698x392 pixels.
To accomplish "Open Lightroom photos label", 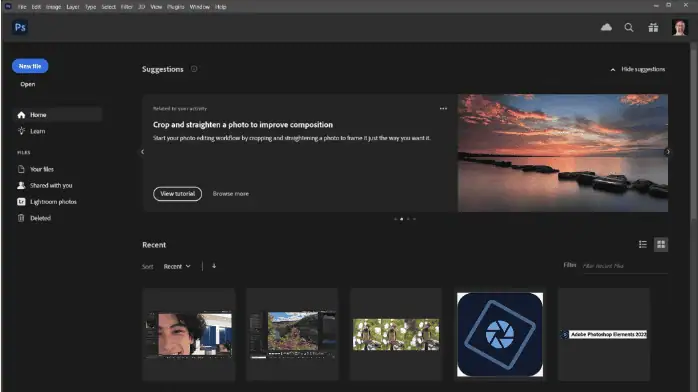I will (53, 202).
